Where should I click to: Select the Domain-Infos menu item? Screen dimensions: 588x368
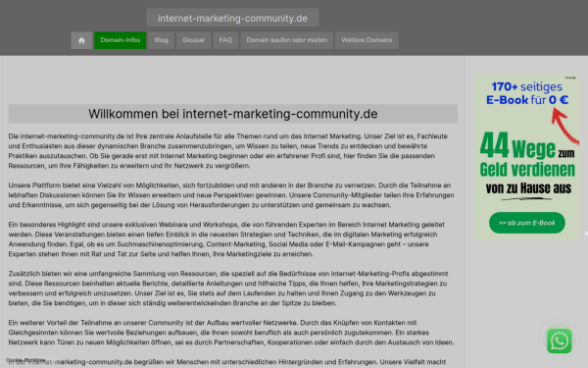point(120,40)
